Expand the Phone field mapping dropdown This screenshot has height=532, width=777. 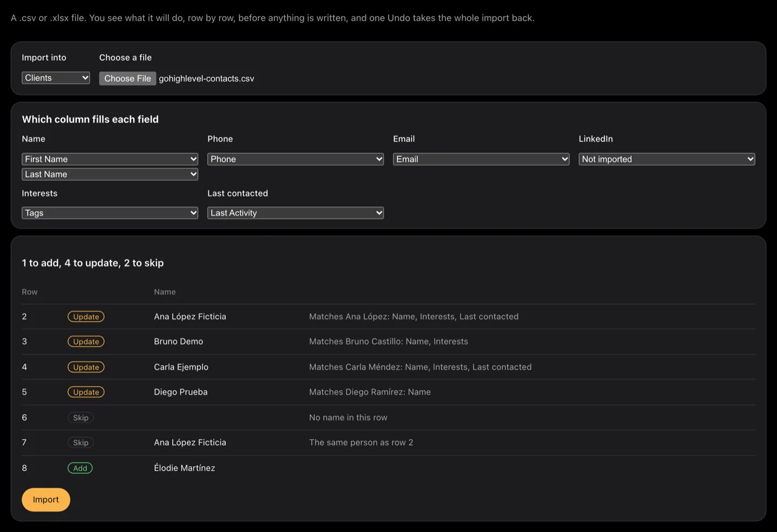[296, 159]
